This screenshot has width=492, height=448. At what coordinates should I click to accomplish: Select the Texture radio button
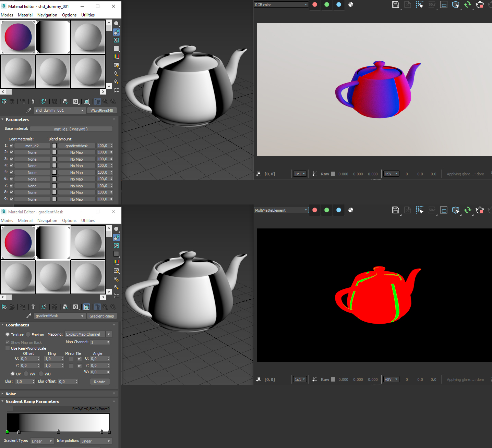[x=8, y=334]
